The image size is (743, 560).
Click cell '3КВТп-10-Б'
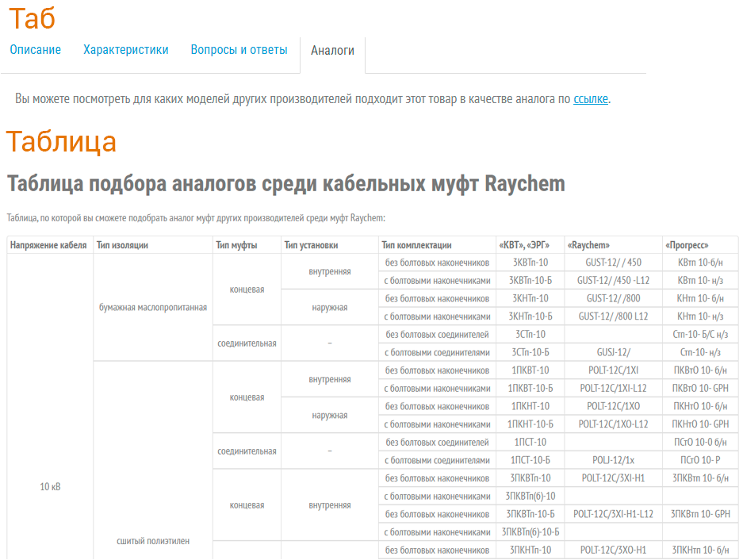pos(530,280)
